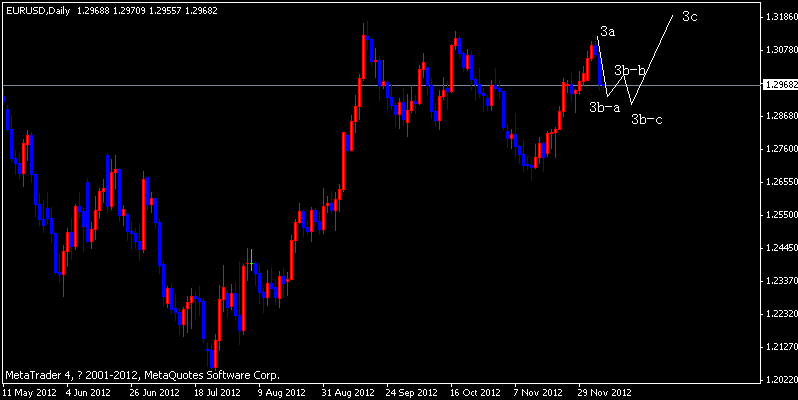Click the 1.22320 price axis label
798x400 pixels.
[x=781, y=314]
